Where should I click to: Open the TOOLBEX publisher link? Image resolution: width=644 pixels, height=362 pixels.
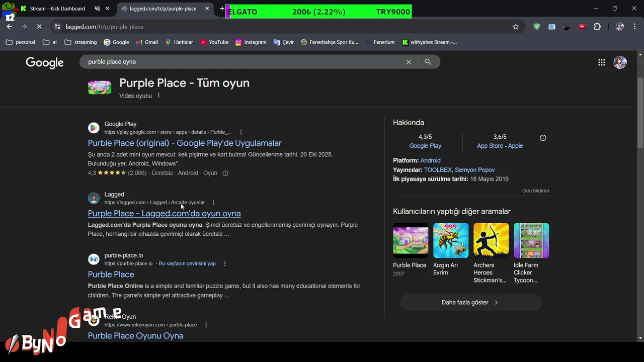[438, 170]
